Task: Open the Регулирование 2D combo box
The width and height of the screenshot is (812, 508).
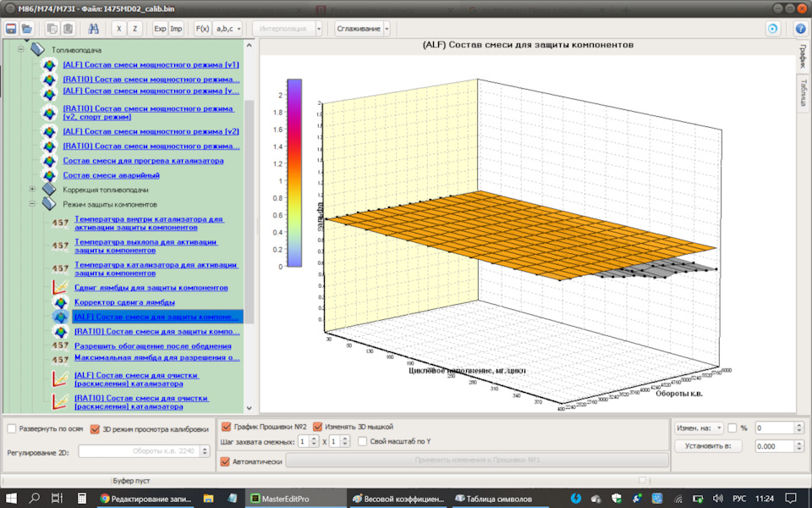Action: [x=144, y=451]
